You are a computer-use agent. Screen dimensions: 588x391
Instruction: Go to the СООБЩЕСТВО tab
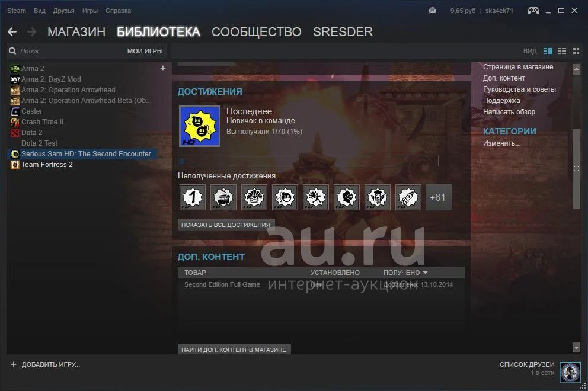(x=257, y=32)
